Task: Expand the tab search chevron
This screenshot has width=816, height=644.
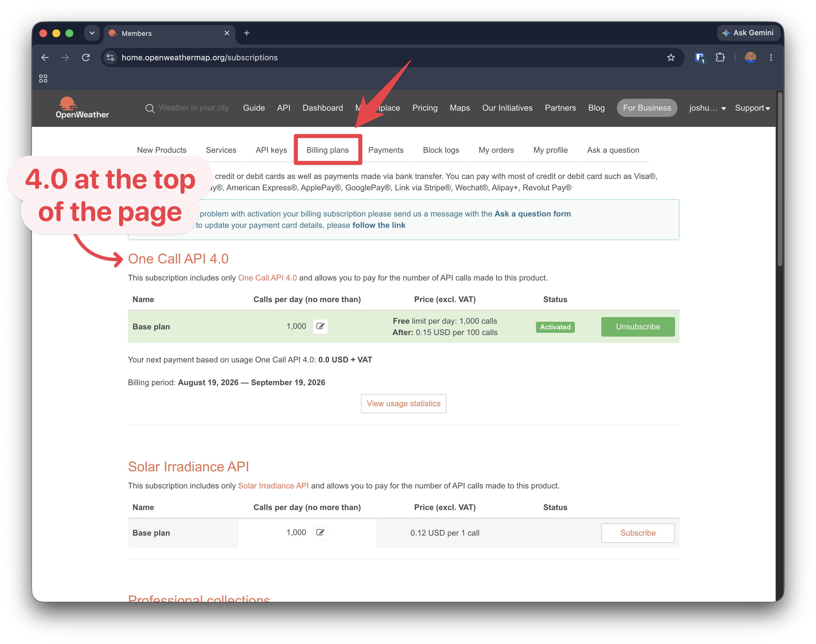Action: pyautogui.click(x=92, y=33)
